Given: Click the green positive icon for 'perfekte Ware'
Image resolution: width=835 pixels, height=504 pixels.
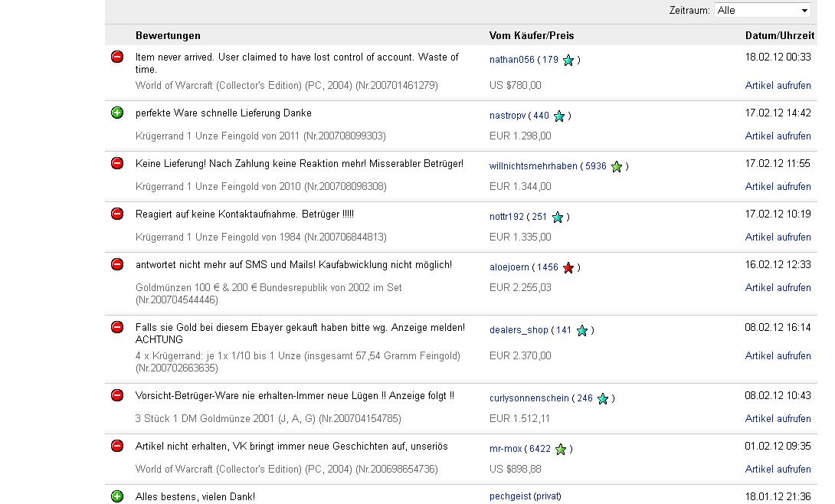Looking at the screenshot, I should point(117,113).
